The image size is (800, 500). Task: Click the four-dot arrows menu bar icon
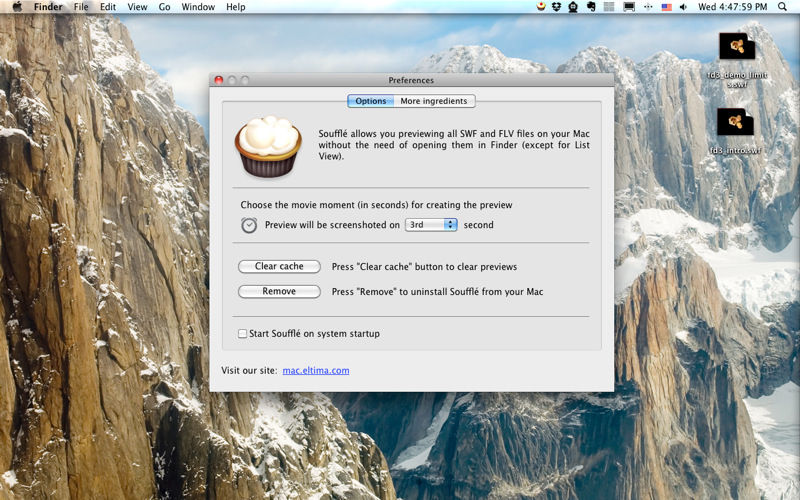tap(648, 7)
